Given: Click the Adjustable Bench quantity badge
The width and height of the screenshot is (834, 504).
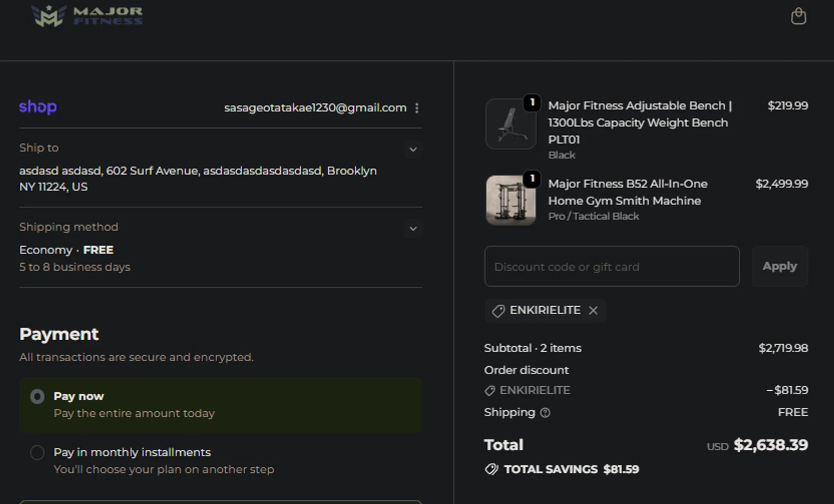Looking at the screenshot, I should pos(532,102).
